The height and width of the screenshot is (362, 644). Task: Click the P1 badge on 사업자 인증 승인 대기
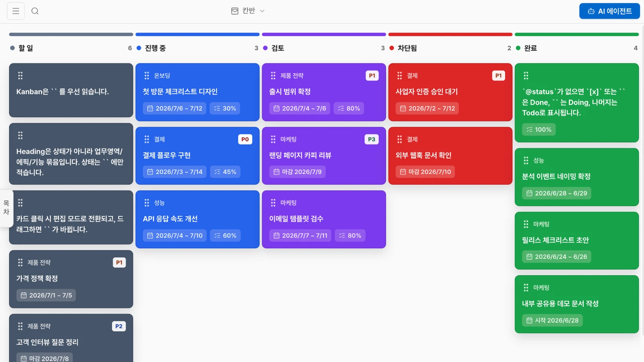(498, 76)
